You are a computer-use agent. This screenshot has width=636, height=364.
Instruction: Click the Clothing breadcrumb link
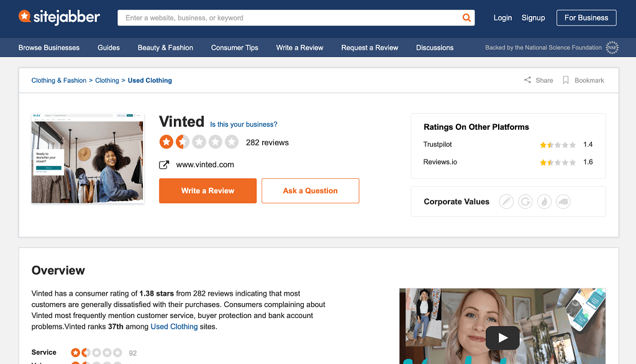(x=107, y=80)
